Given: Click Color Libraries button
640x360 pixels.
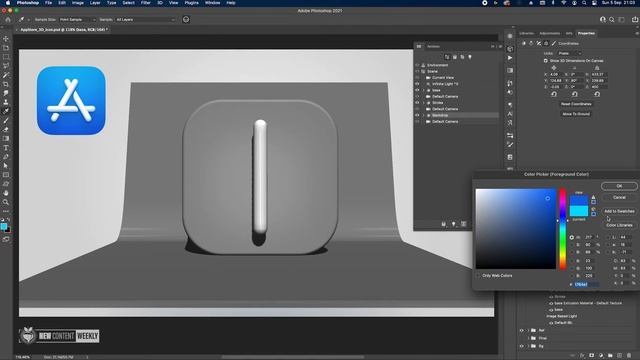Looking at the screenshot, I should [x=619, y=225].
